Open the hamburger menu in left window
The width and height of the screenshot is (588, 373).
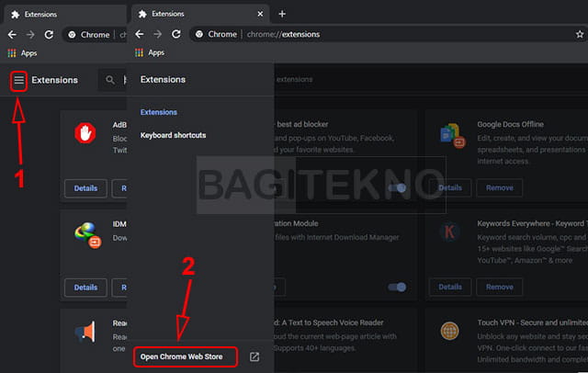click(18, 80)
